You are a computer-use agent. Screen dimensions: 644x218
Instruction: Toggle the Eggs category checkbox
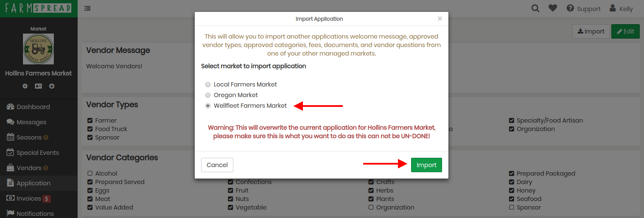pos(90,190)
